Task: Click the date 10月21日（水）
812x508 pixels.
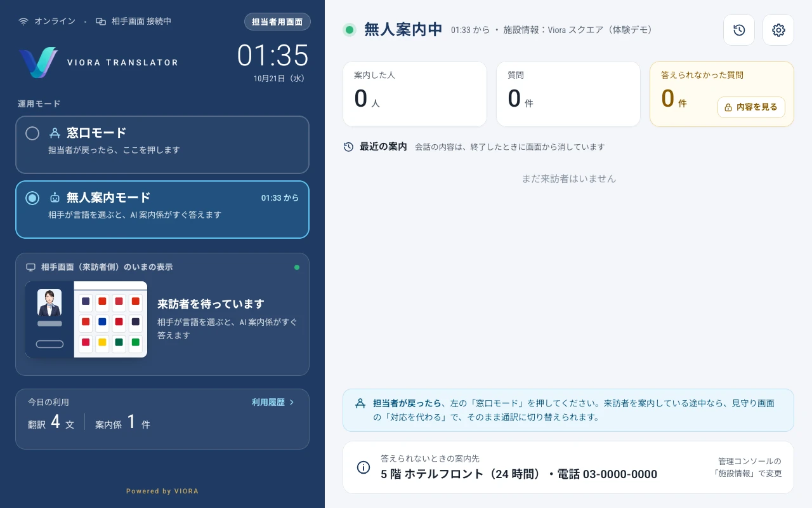Action: click(279, 79)
